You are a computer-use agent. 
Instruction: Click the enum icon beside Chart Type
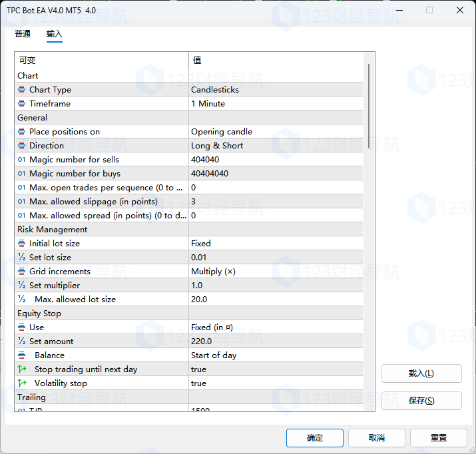point(22,90)
